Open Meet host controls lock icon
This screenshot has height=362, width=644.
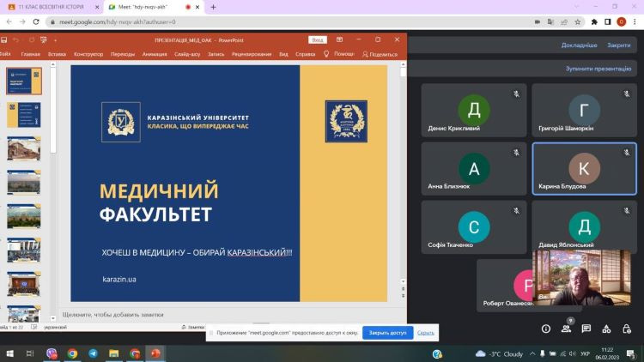point(626,329)
